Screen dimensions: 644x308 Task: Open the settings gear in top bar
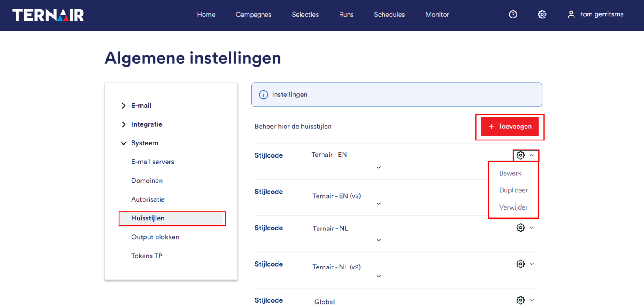pyautogui.click(x=542, y=15)
